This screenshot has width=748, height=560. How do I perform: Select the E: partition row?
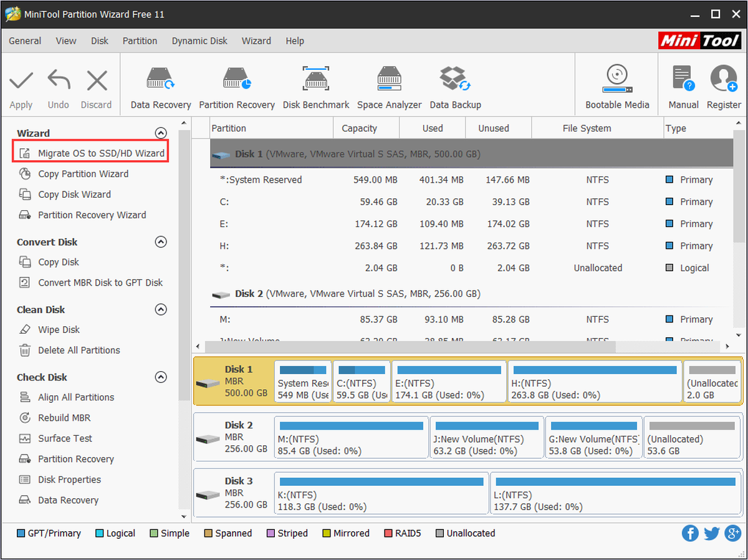pyautogui.click(x=471, y=224)
